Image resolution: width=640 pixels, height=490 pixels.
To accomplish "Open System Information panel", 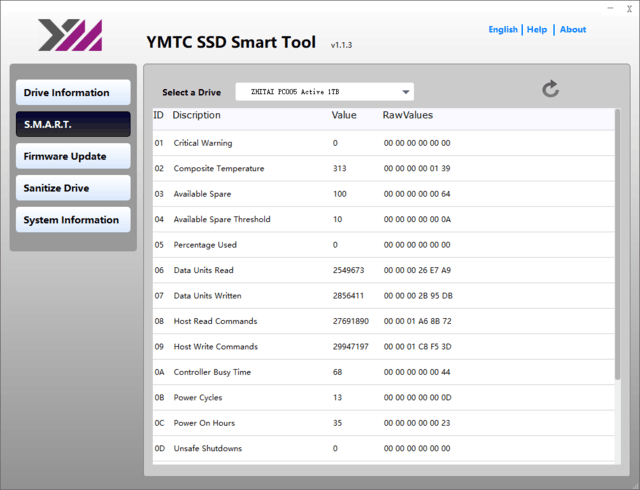I will [x=73, y=220].
